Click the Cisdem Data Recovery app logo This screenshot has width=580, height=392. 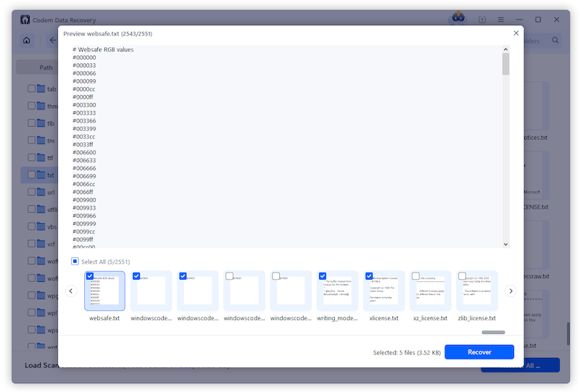click(x=25, y=20)
